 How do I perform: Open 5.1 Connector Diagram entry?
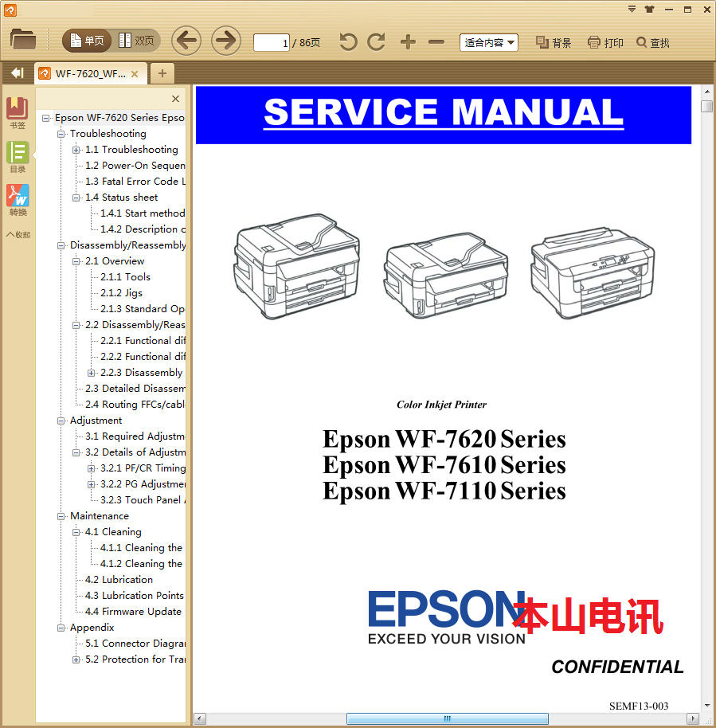click(x=135, y=643)
